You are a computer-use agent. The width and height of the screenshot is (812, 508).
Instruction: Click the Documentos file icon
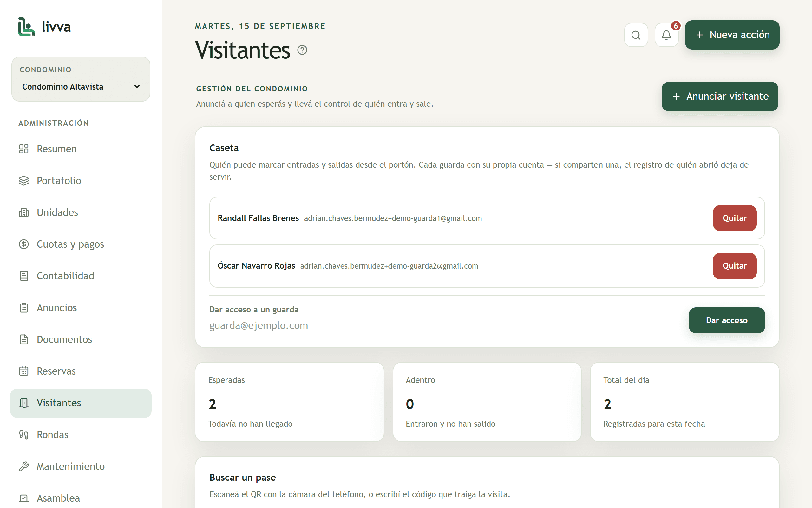click(24, 339)
